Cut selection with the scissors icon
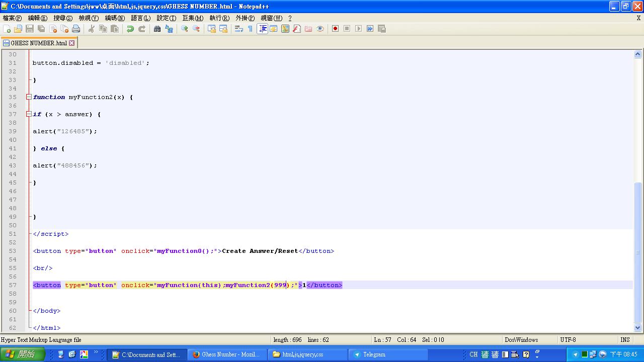This screenshot has height=362, width=644. 92,29
